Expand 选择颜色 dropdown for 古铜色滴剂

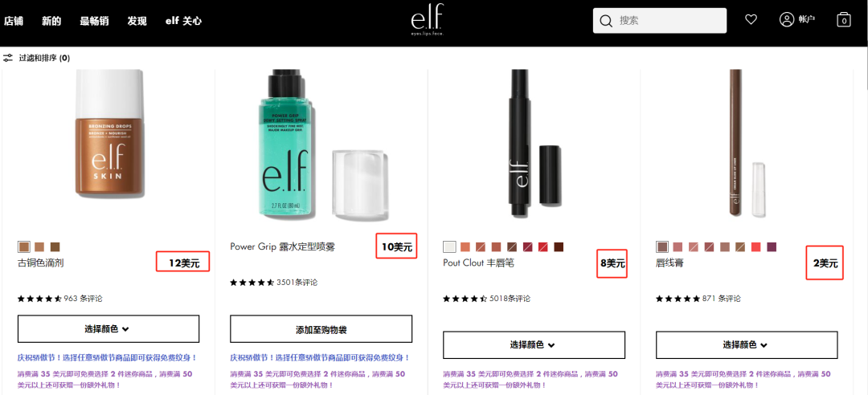click(x=108, y=329)
